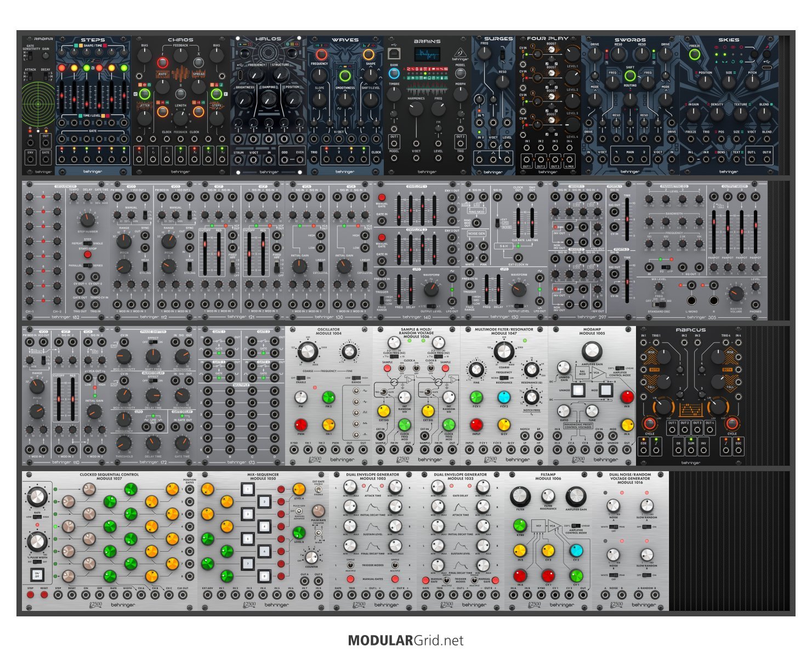Select step button 8 on Mix-Sequencer 1050
Viewport: 812px width, 652px height.
[264, 576]
